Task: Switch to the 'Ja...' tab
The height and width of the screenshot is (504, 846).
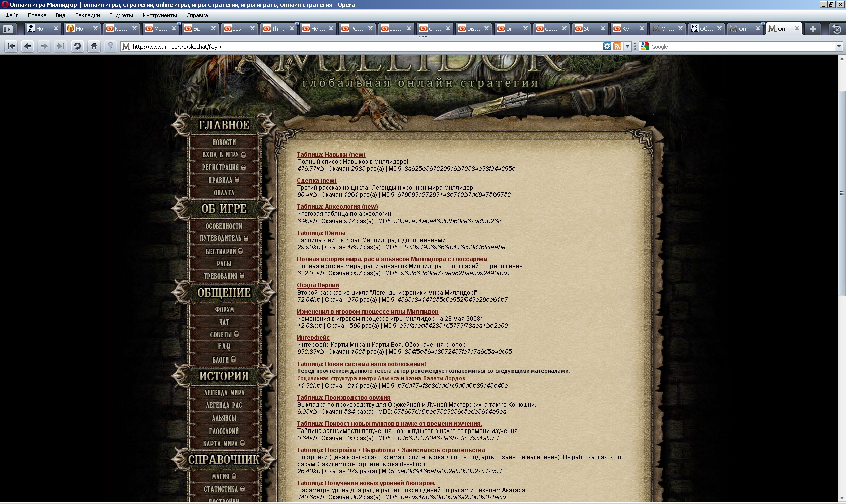Action: click(396, 29)
